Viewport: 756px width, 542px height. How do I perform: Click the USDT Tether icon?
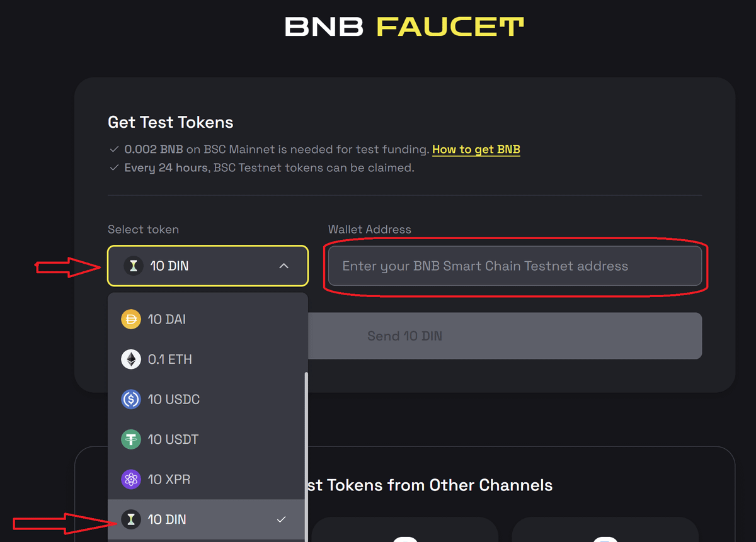point(131,439)
